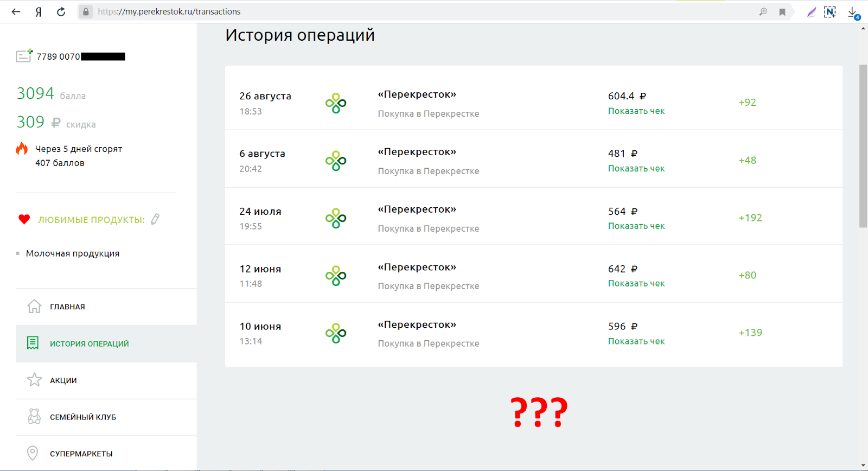This screenshot has height=471, width=868.
Task: Click the 604.4 ₽ purchase amount
Action: pos(627,96)
